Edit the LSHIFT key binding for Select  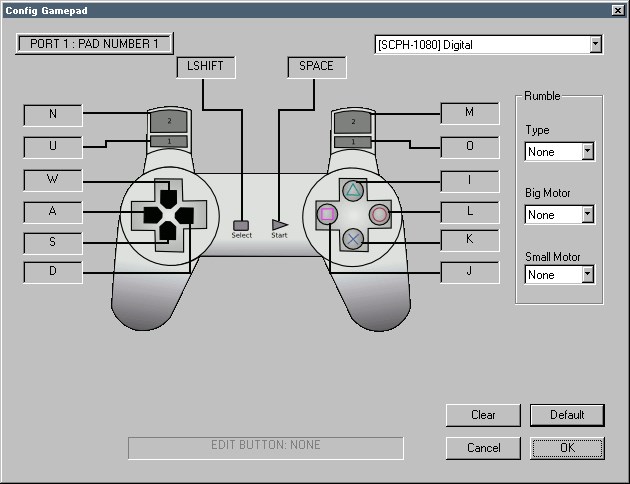pos(206,67)
